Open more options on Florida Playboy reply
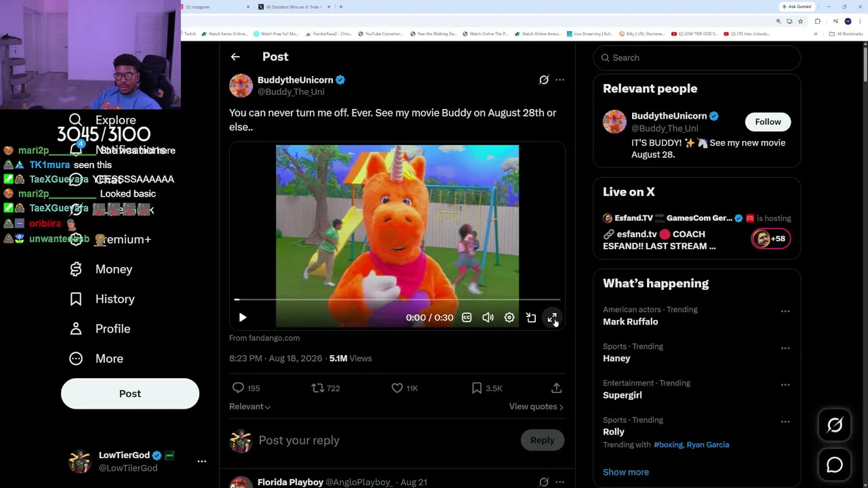This screenshot has width=868, height=488. (559, 483)
